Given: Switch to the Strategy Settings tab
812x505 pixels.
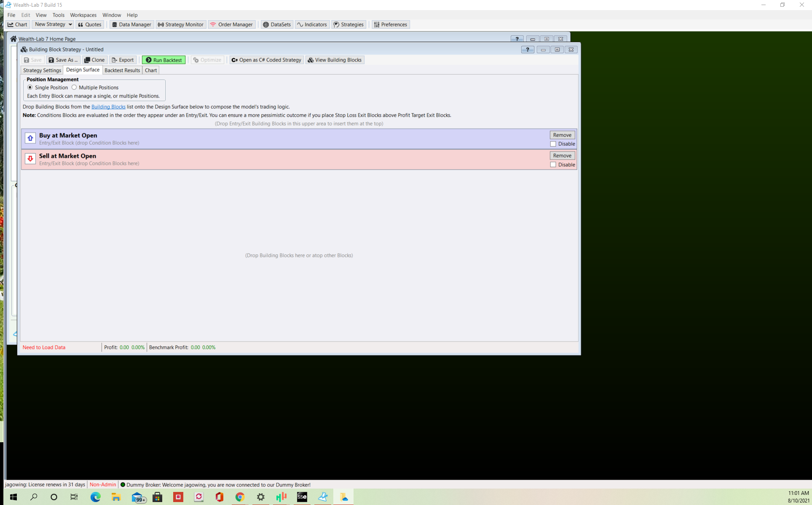Looking at the screenshot, I should [x=42, y=70].
